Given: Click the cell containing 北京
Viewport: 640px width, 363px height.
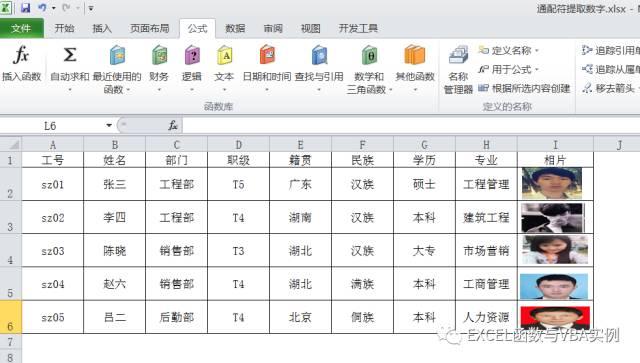Looking at the screenshot, I should point(300,317).
